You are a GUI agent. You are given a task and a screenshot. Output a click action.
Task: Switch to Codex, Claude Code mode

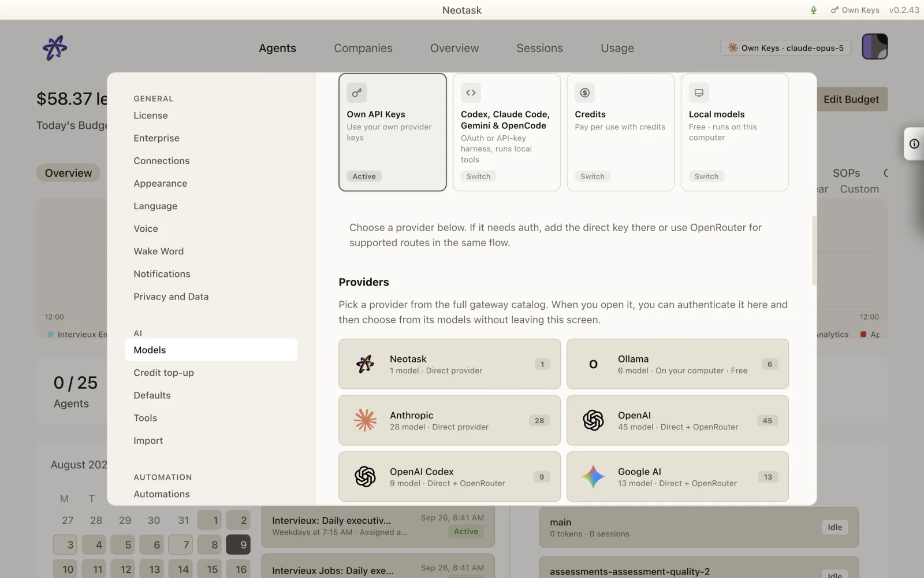(x=478, y=176)
